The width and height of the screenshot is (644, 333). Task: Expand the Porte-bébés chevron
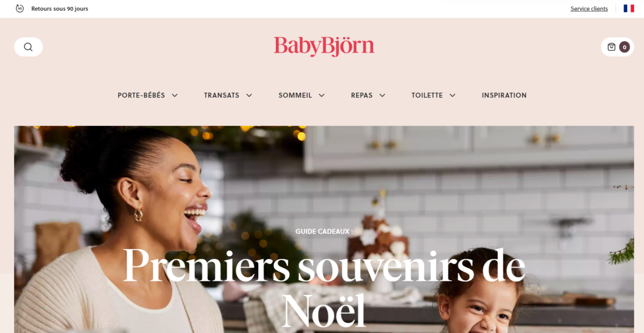pos(174,95)
